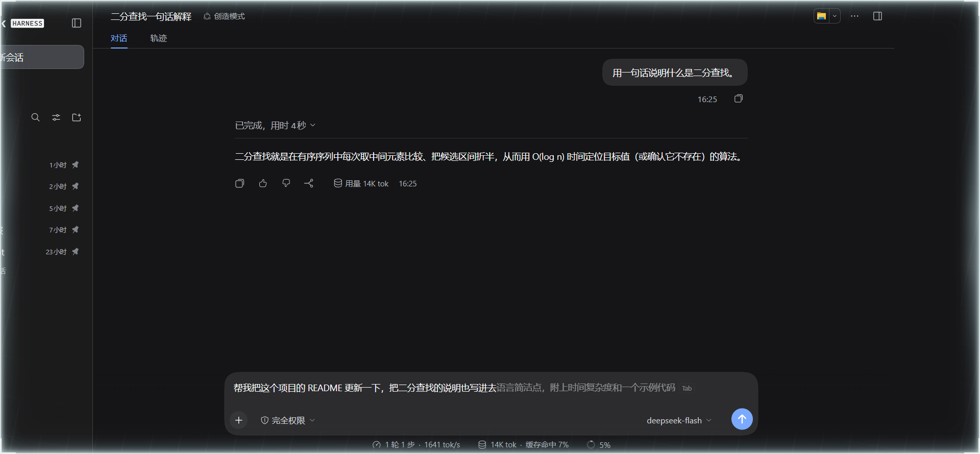Screen dimensions: 980x454
Task: Click the share icon under the reply
Action: point(309,183)
